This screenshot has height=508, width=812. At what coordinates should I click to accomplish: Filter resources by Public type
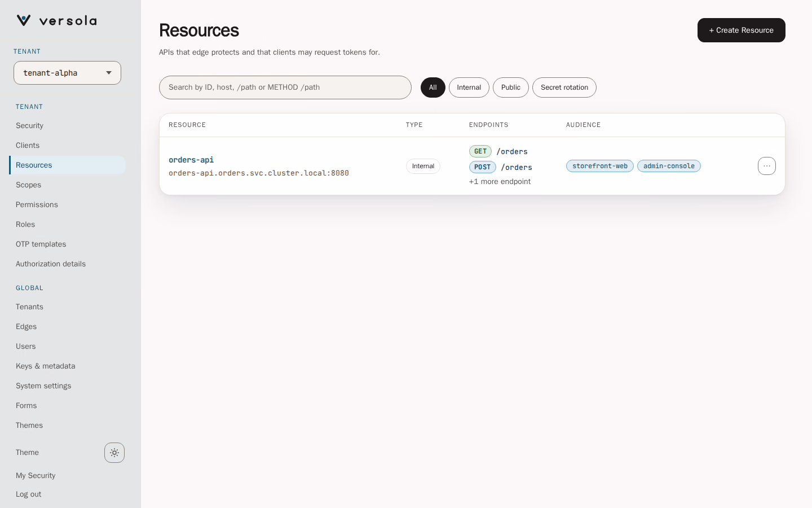[x=511, y=87]
